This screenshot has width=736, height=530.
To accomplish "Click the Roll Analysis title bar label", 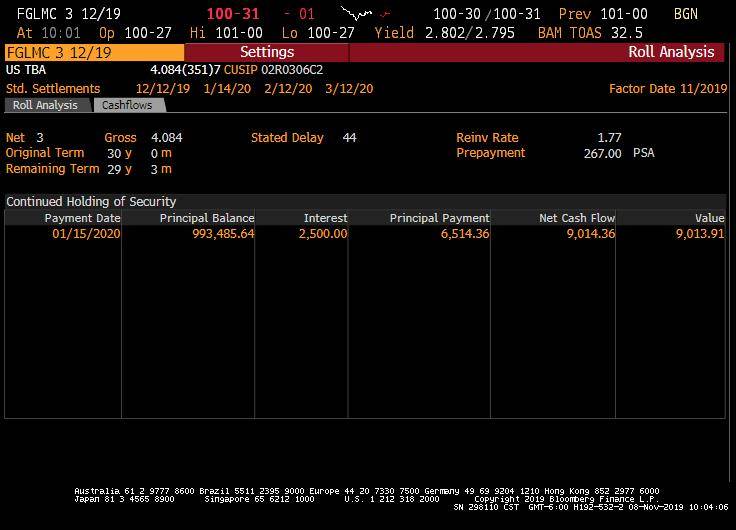I will (671, 52).
